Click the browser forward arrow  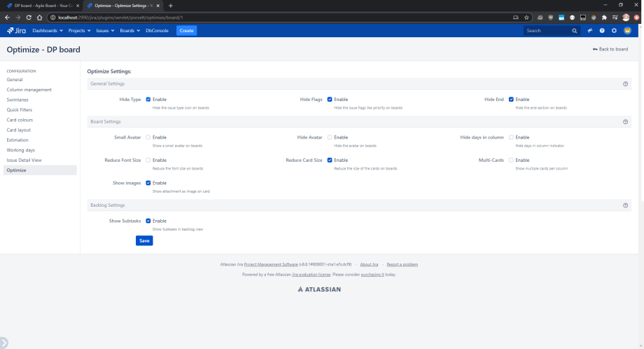point(18,18)
